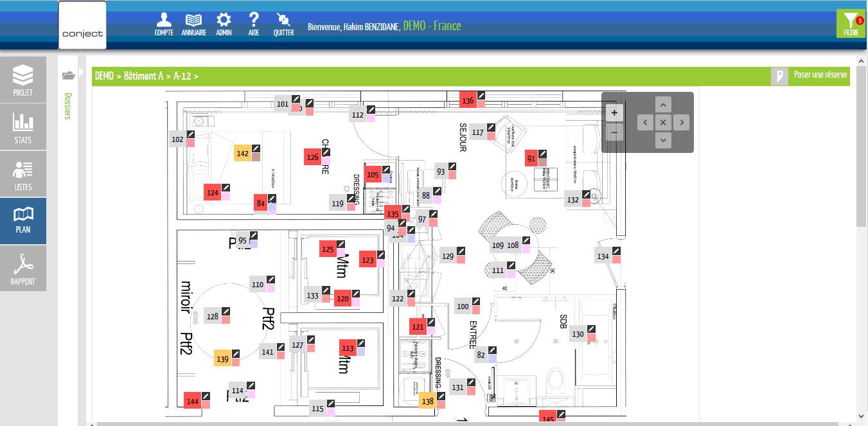Click color swatch beside marker 84

click(272, 208)
